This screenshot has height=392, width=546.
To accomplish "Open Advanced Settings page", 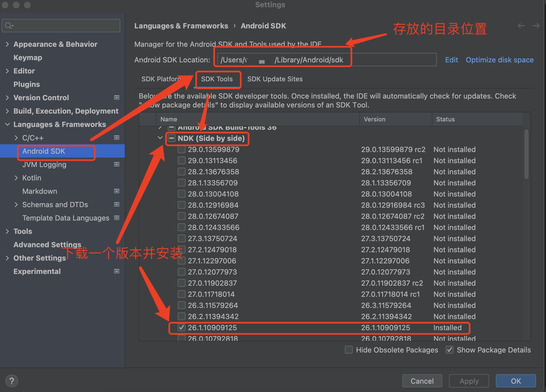I will click(47, 245).
